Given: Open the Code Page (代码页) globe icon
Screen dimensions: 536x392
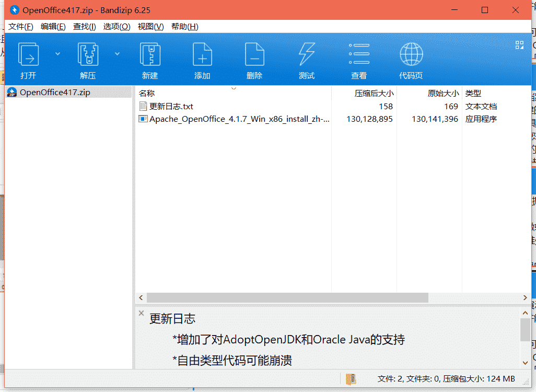Looking at the screenshot, I should [x=411, y=54].
